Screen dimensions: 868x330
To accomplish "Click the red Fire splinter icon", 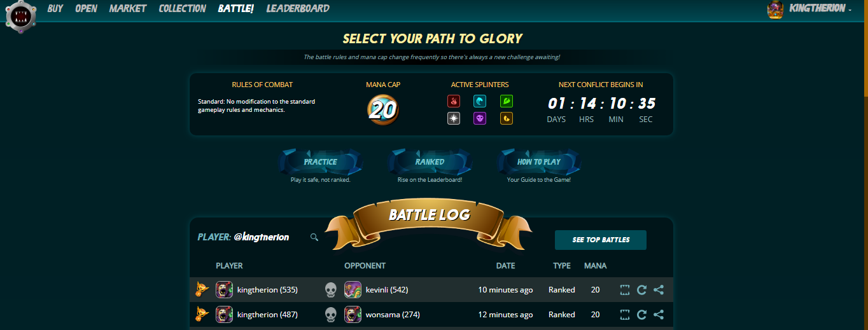I will coord(454,101).
